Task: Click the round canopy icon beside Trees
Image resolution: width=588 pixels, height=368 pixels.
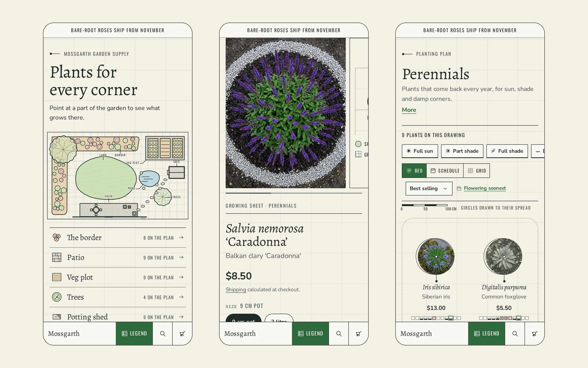Action: click(57, 297)
